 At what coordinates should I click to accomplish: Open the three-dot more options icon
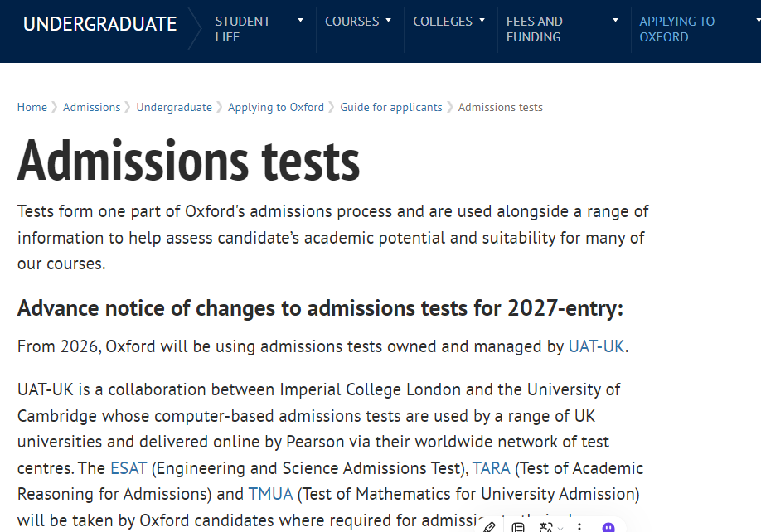[579, 527]
